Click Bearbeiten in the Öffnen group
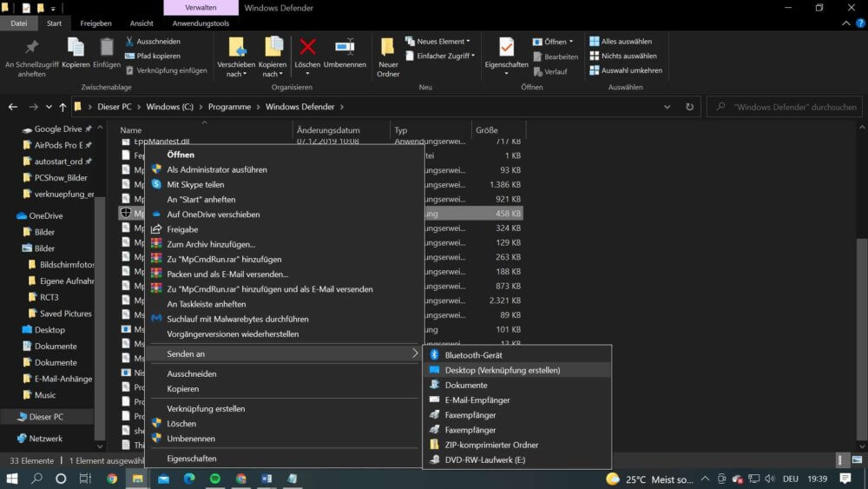This screenshot has height=489, width=868. [556, 56]
